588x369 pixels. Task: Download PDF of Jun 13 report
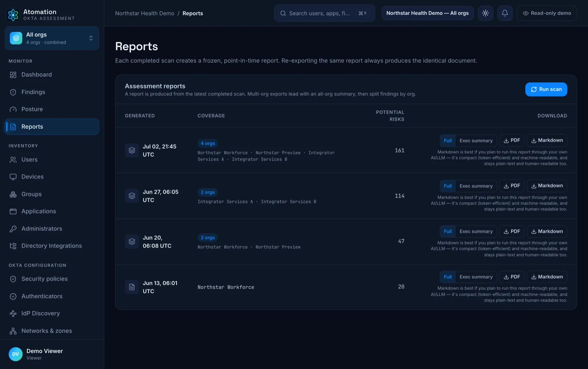(512, 277)
